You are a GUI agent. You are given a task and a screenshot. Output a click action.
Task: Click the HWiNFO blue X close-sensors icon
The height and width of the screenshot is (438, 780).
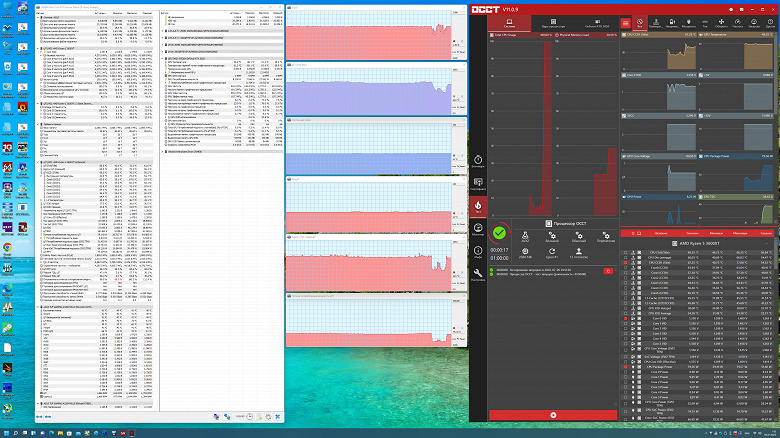[x=278, y=417]
